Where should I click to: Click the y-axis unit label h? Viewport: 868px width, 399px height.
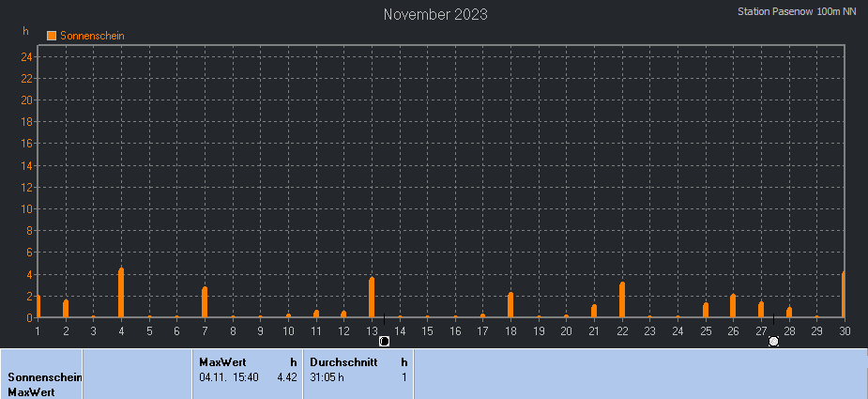click(25, 31)
